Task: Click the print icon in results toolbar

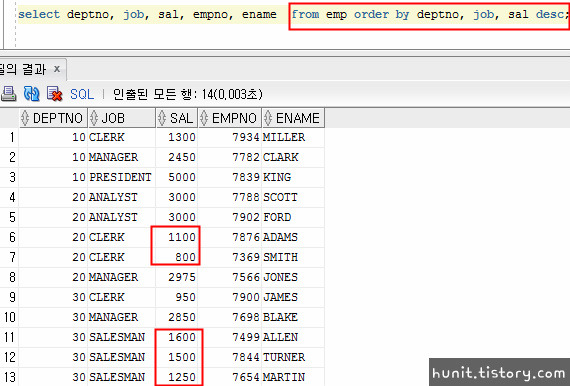Action: point(9,94)
